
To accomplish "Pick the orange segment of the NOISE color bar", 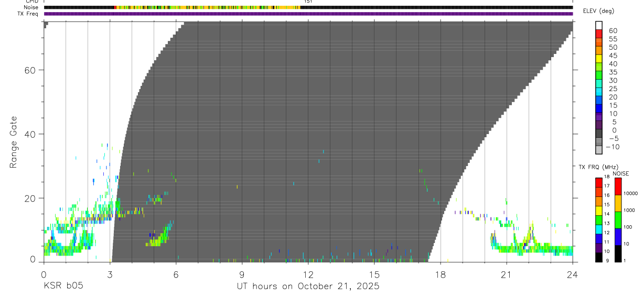I will coord(618,203).
